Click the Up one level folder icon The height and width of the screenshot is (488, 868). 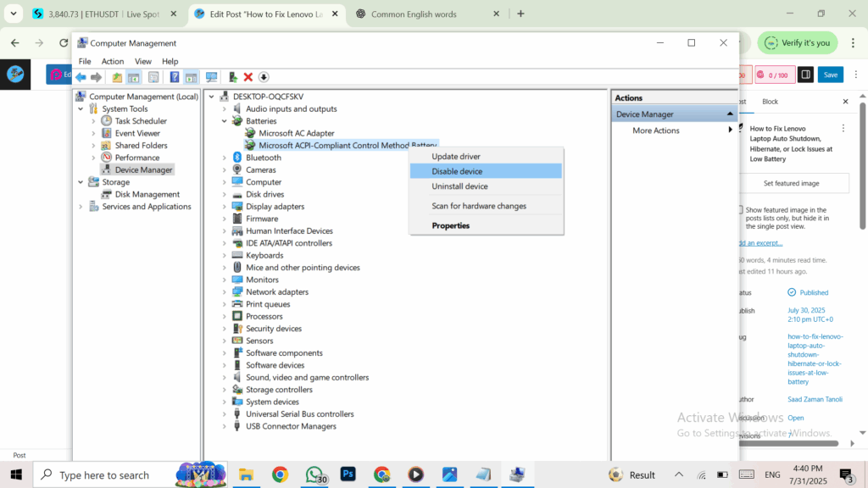coord(117,77)
